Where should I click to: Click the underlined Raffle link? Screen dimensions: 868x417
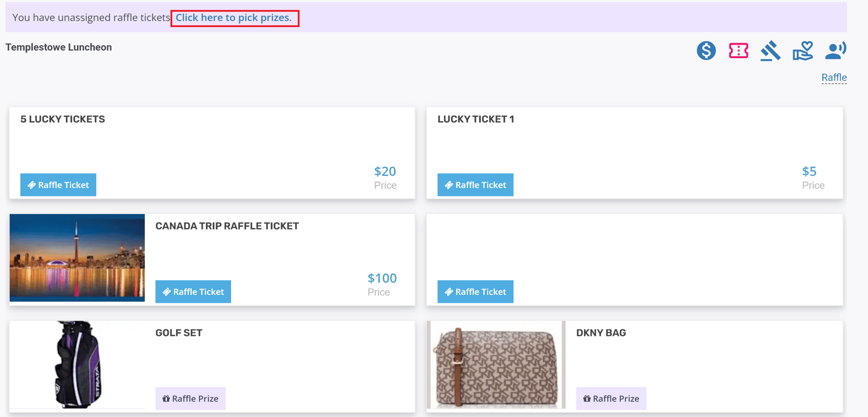(834, 77)
